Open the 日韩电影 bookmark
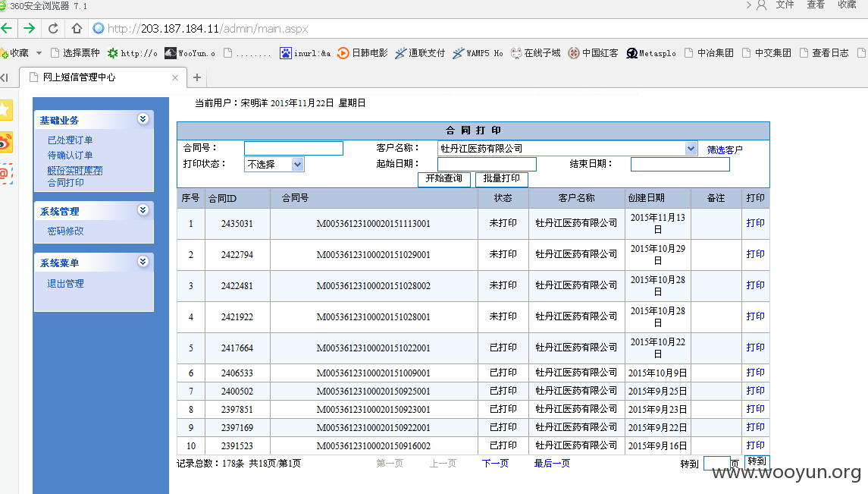868x494 pixels. click(x=362, y=53)
